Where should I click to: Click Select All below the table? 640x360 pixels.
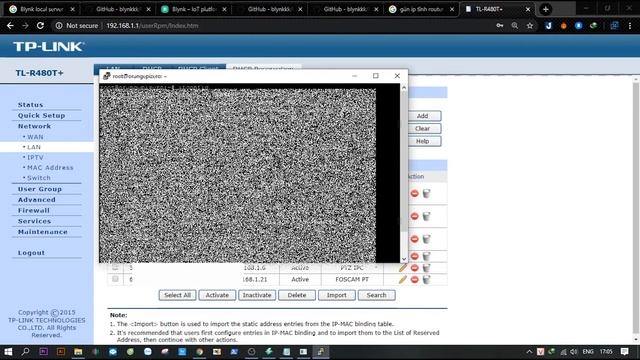click(177, 295)
